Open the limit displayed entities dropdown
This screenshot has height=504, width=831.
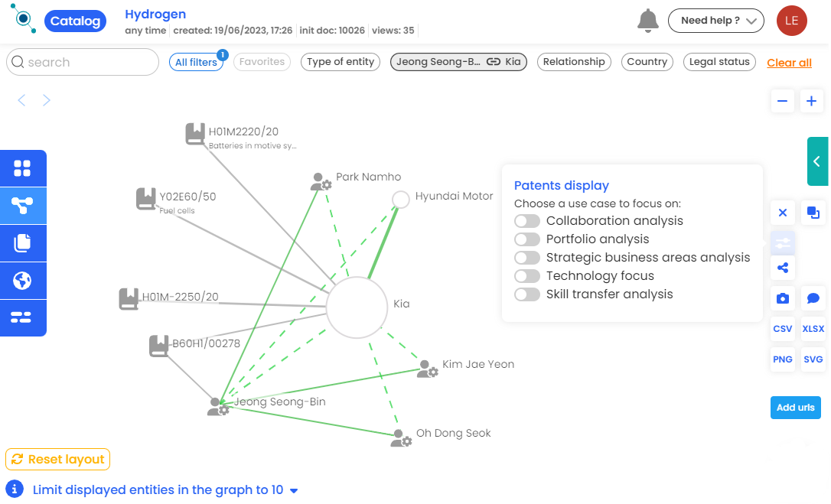click(294, 491)
